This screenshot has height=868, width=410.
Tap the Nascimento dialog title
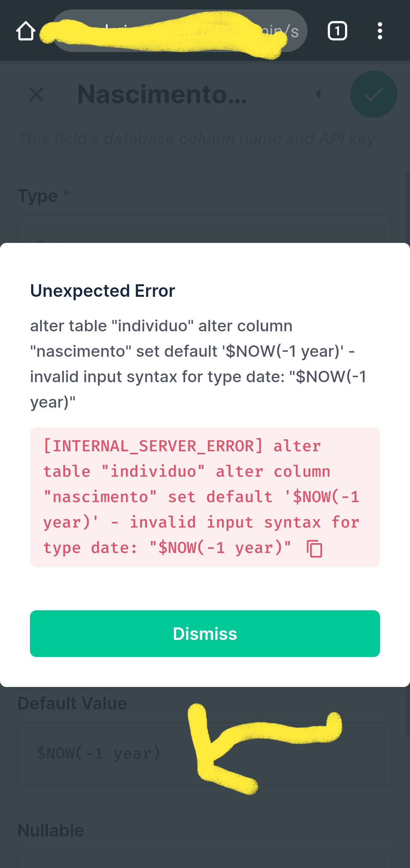pos(161,95)
